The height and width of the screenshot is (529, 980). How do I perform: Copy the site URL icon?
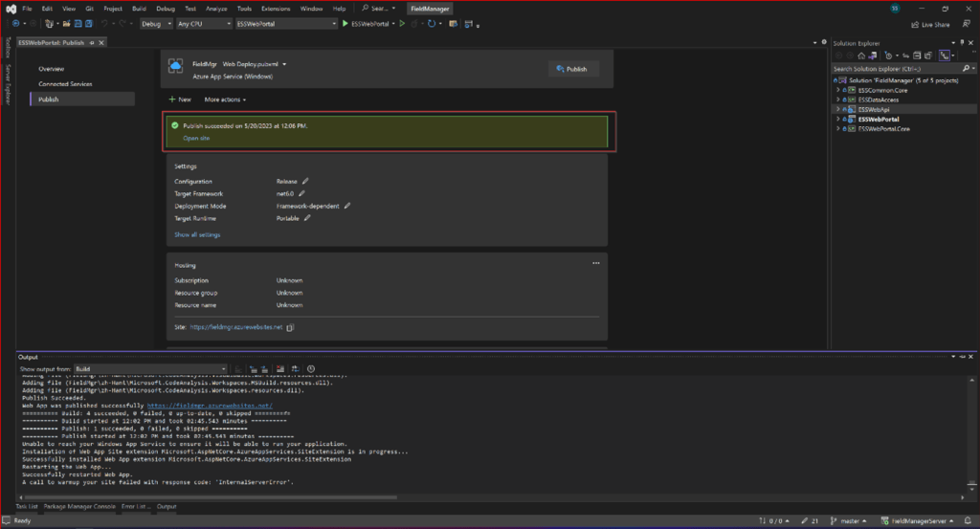[x=290, y=327]
